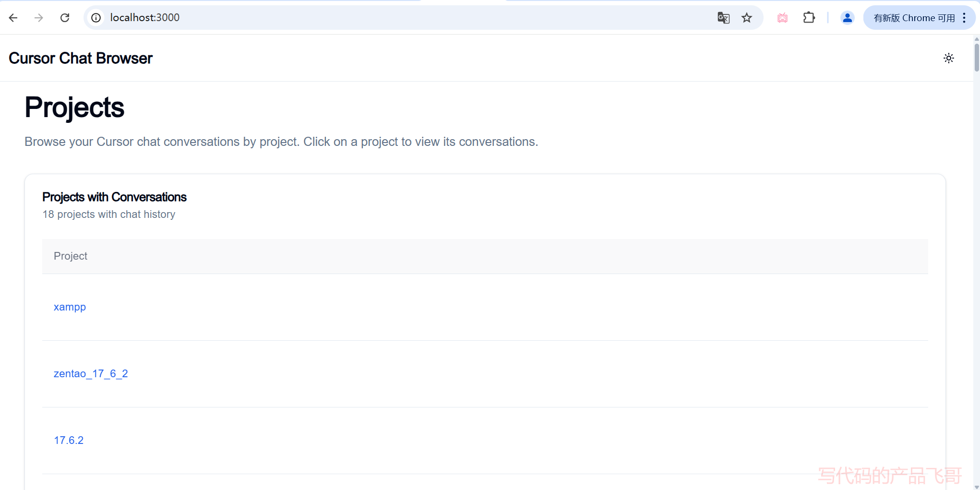Open the Google Translate icon in address bar
This screenshot has width=980, height=490.
tap(723, 18)
